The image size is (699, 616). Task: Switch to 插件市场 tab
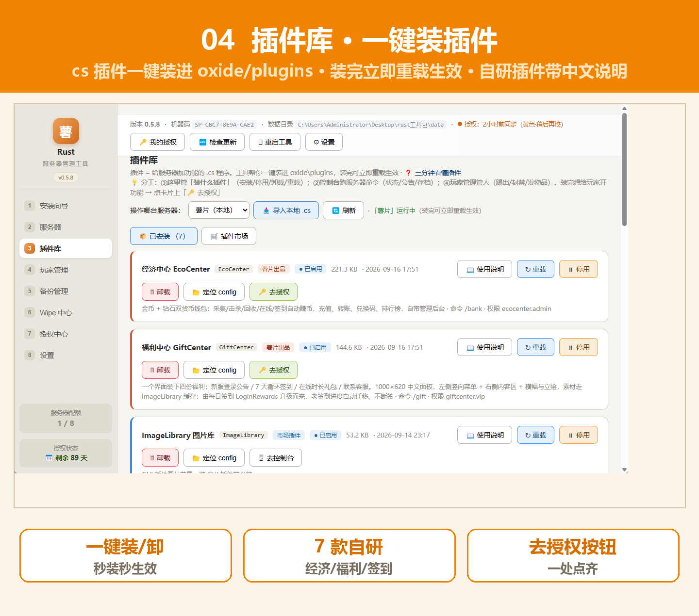[229, 236]
